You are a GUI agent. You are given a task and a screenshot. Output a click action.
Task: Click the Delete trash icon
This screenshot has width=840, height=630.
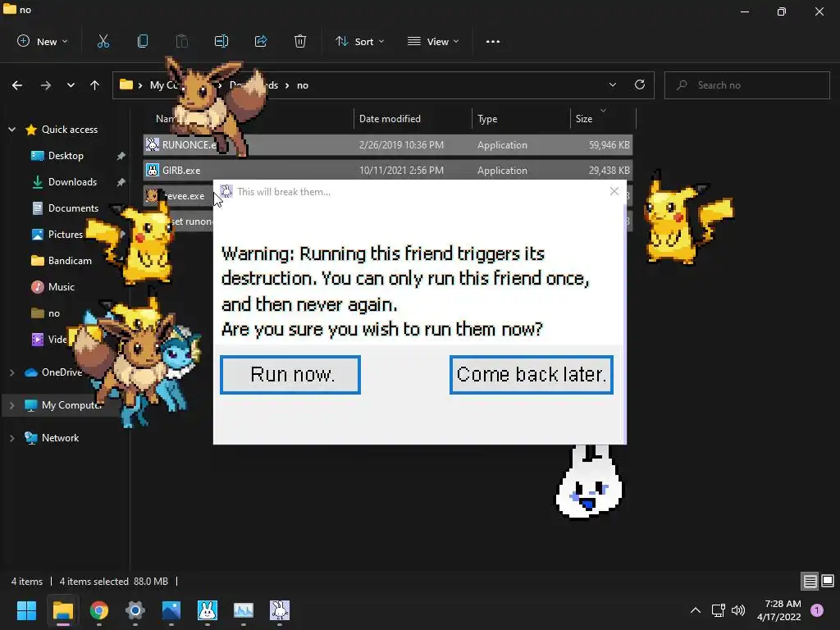click(x=300, y=41)
